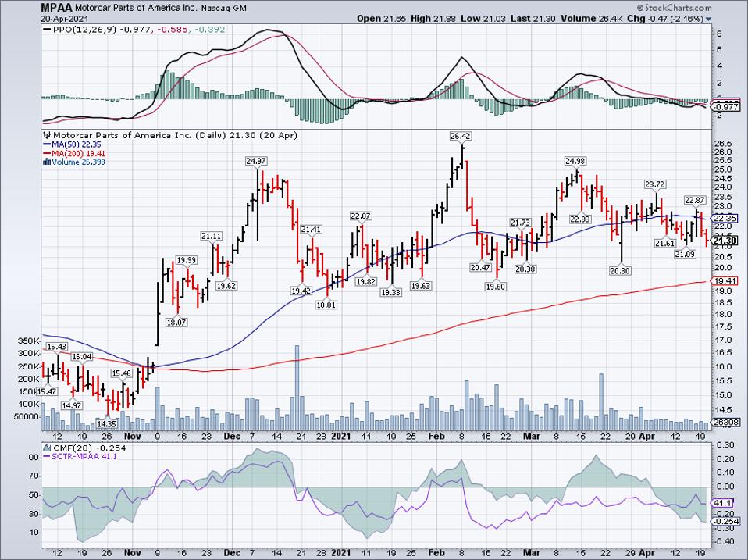Click the 15.46 price label
The height and width of the screenshot is (560, 748).
[121, 373]
